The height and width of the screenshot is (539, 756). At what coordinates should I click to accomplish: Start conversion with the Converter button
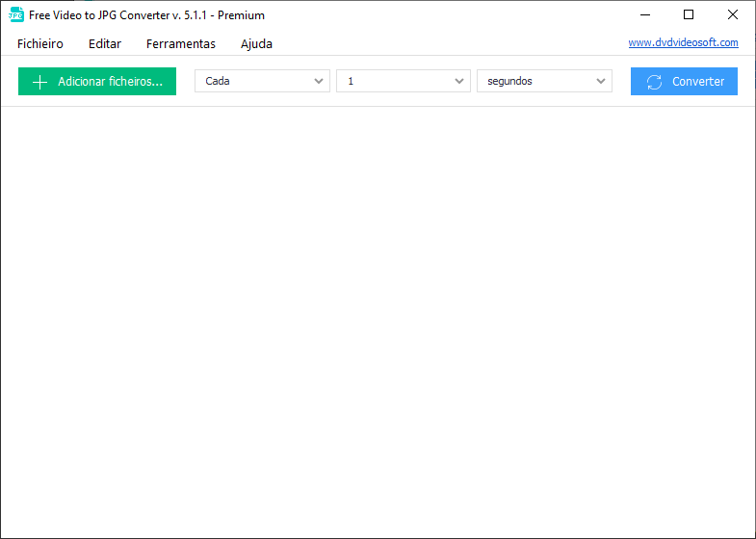(x=684, y=82)
